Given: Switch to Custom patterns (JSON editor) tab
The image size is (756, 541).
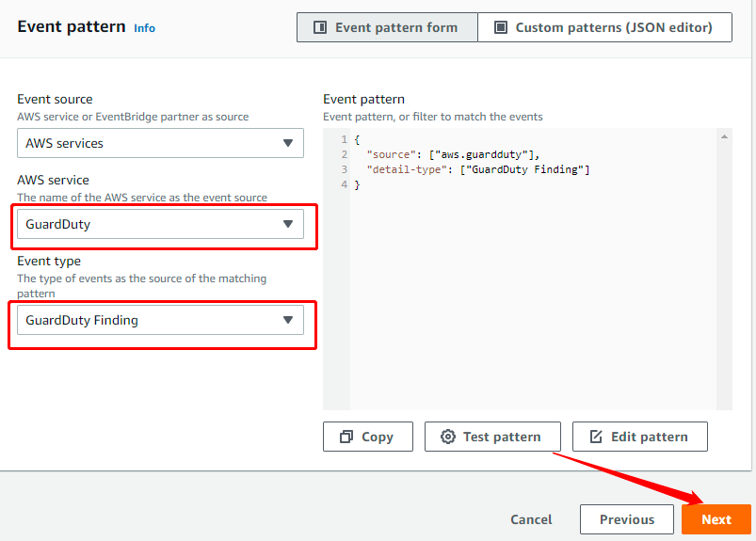Looking at the screenshot, I should tap(604, 27).
